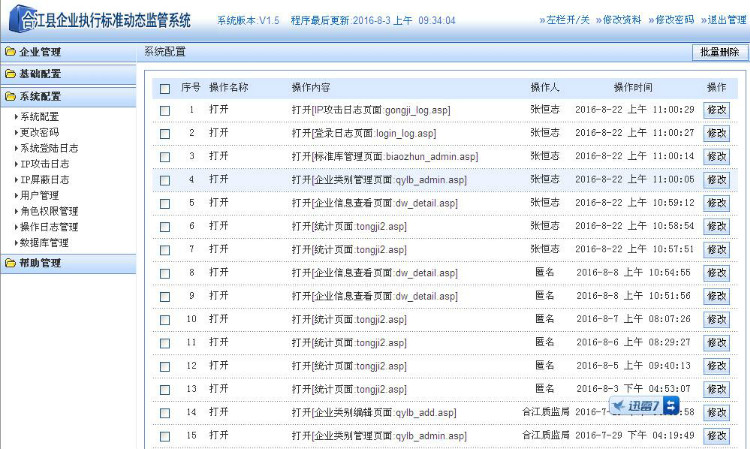Image resolution: width=750 pixels, height=449 pixels.
Task: Click 修改 button for row 3
Action: 717,156
